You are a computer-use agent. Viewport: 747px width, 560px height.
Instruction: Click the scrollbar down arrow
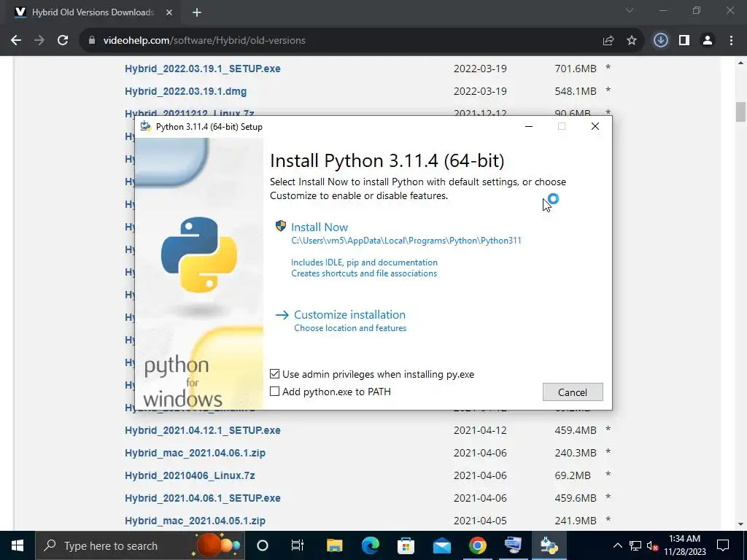740,524
